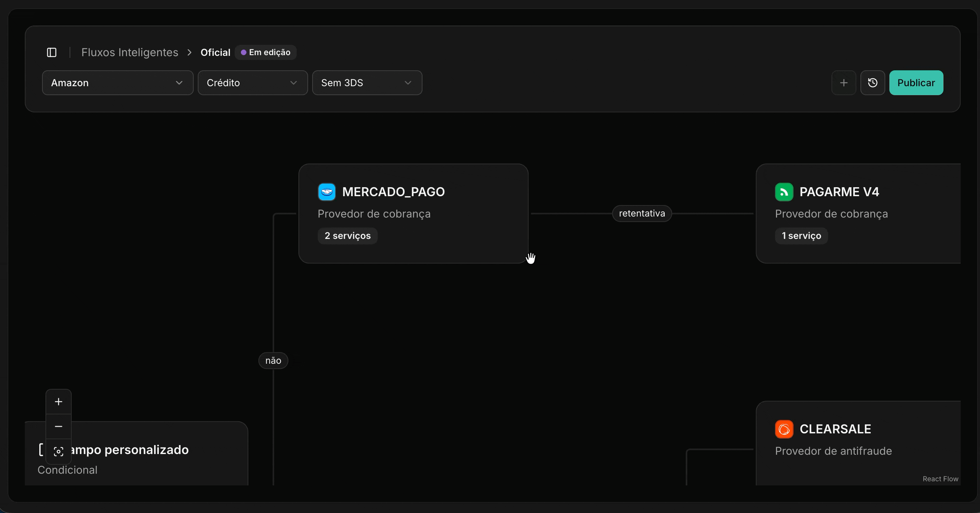Select the Campo personalizado conditional node
The image size is (980, 513).
coord(136,453)
